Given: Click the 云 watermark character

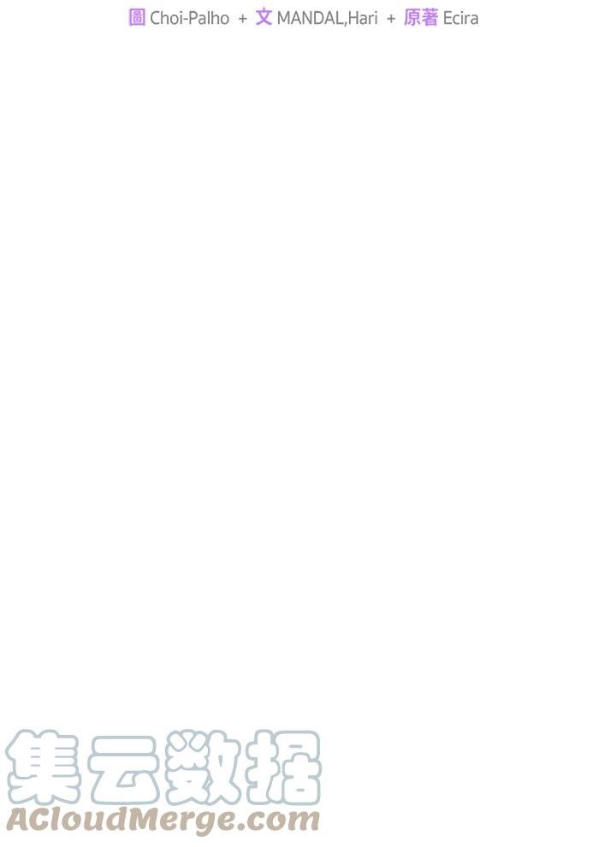Looking at the screenshot, I should [x=124, y=769].
